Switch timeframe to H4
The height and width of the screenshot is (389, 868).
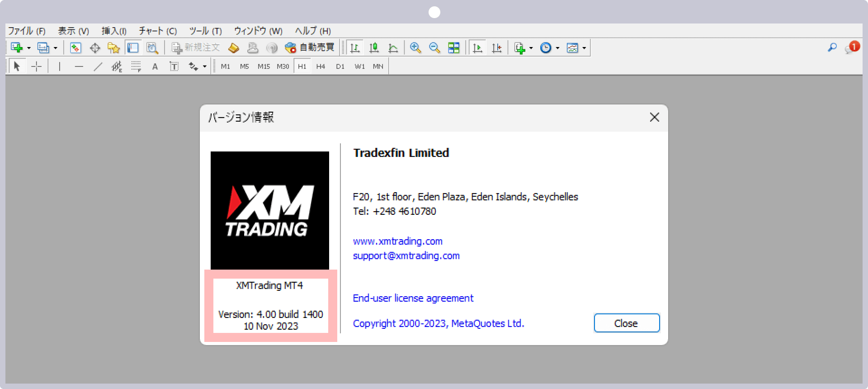[x=321, y=66]
